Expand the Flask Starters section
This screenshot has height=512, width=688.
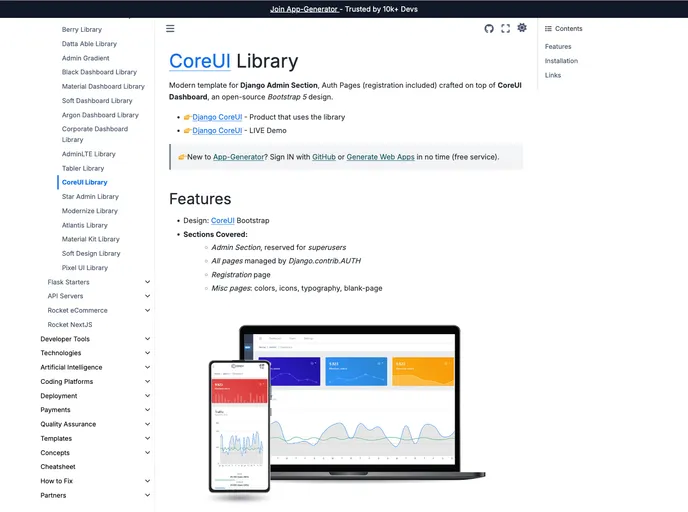pyautogui.click(x=147, y=282)
